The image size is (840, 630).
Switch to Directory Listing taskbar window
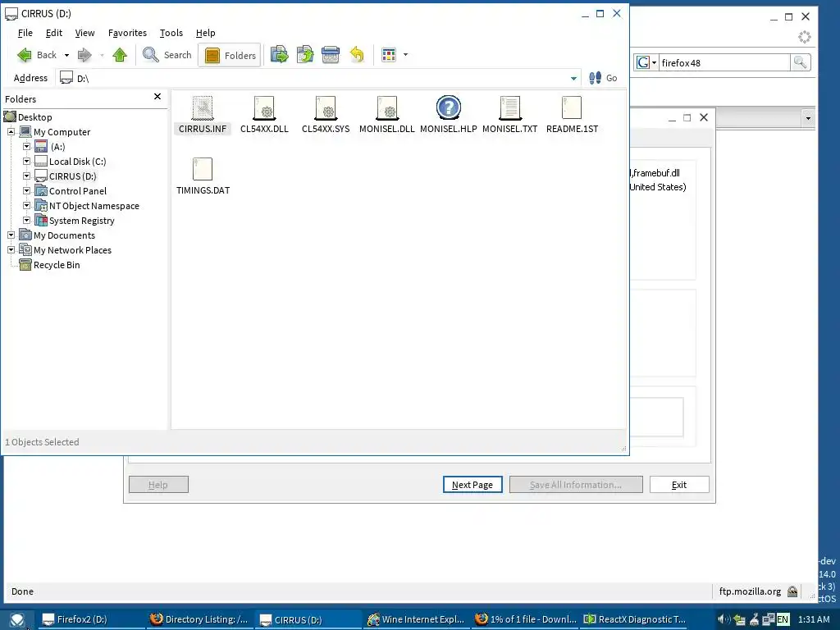199,619
